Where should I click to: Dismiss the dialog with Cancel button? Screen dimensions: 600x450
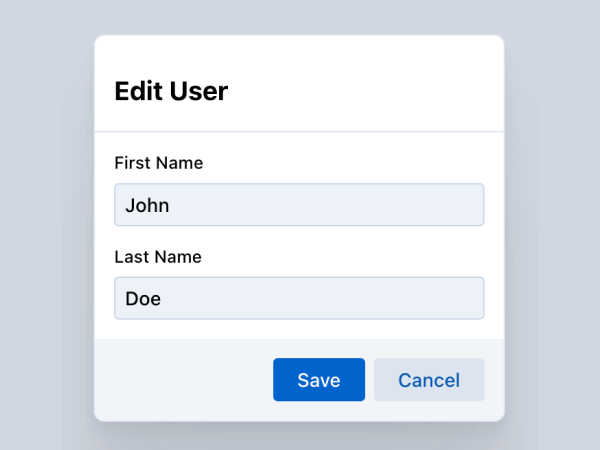pyautogui.click(x=429, y=380)
